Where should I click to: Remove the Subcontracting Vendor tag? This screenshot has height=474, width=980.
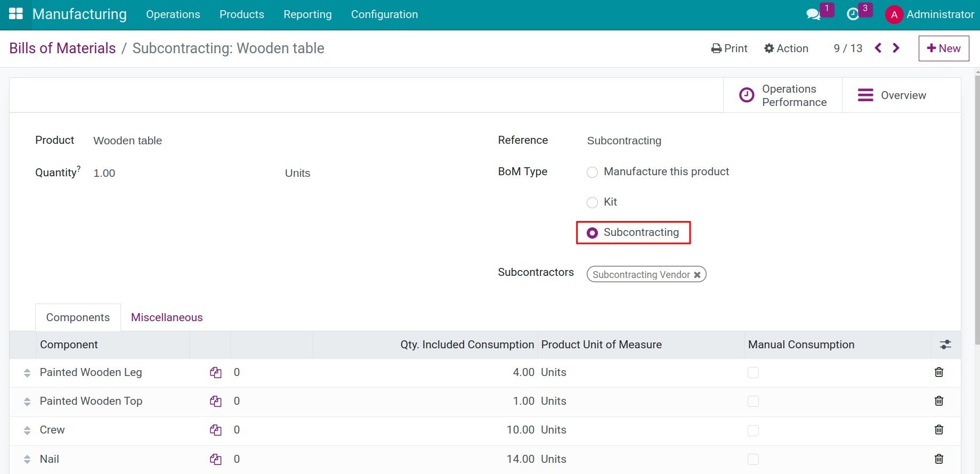697,275
